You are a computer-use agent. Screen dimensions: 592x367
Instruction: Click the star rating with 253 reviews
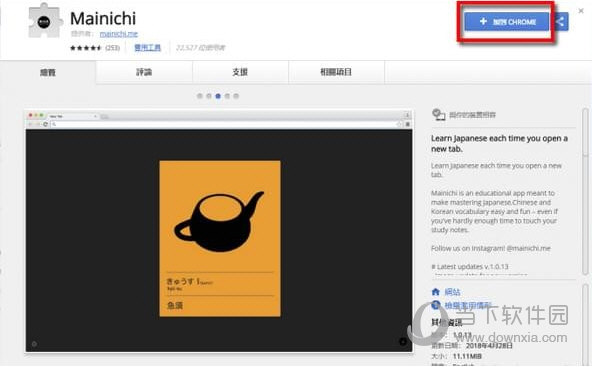point(95,48)
